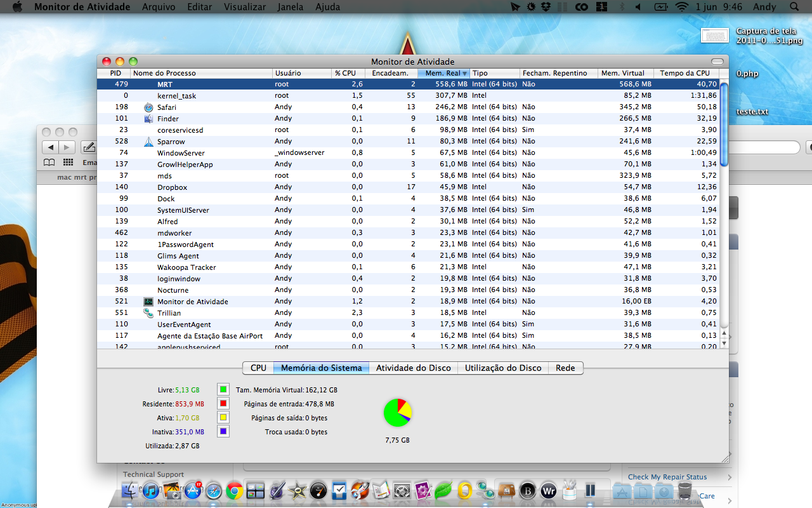Select the 1PasswordAgent process row
The height and width of the screenshot is (508, 812).
click(408, 244)
